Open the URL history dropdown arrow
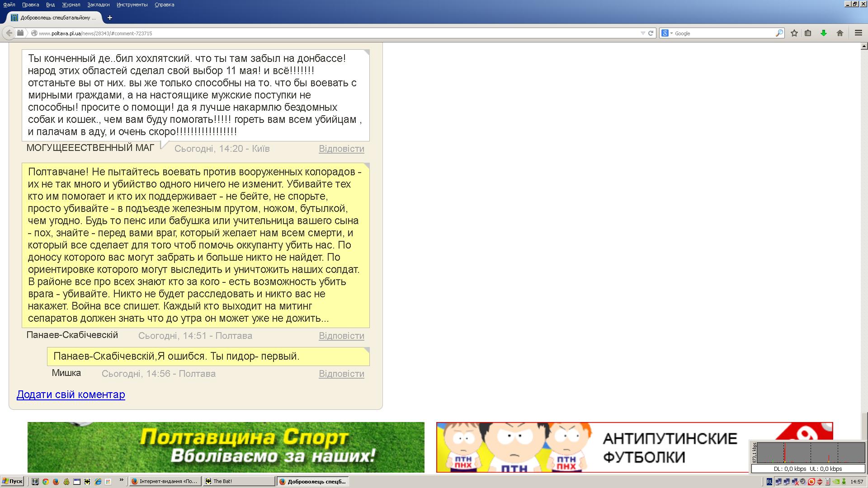This screenshot has width=868, height=488. coord(643,33)
